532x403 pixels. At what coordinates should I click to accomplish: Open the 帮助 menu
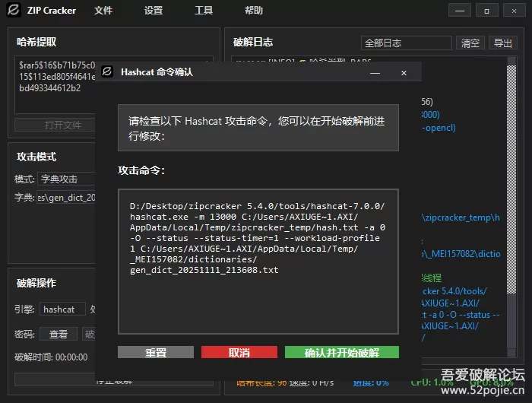[254, 11]
